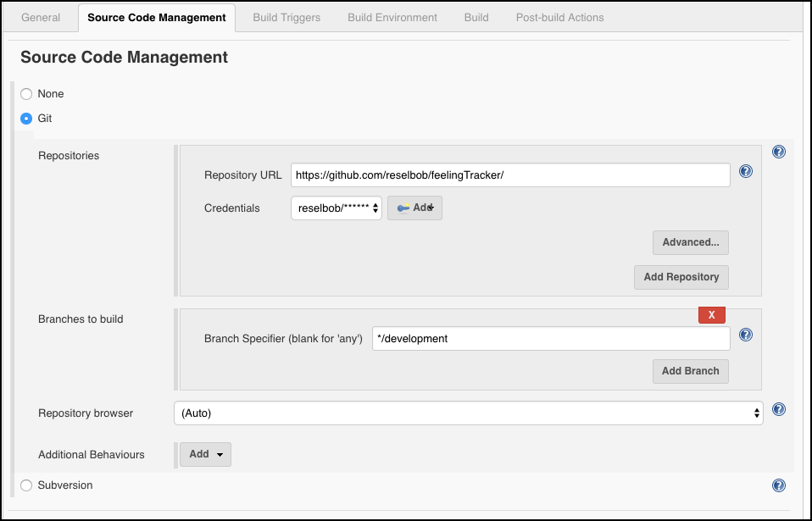The image size is (812, 521).
Task: Go to the Build Triggers tab
Action: click(286, 18)
